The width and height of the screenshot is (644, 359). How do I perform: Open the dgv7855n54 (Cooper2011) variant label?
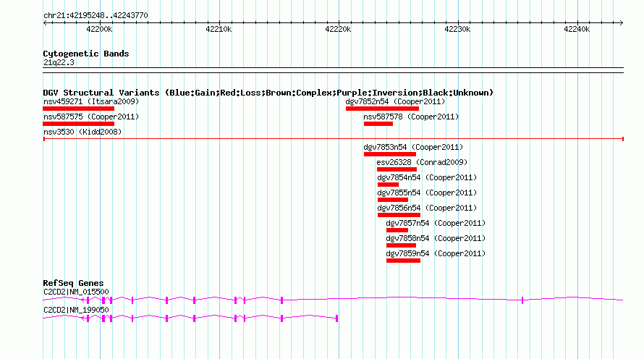427,193
